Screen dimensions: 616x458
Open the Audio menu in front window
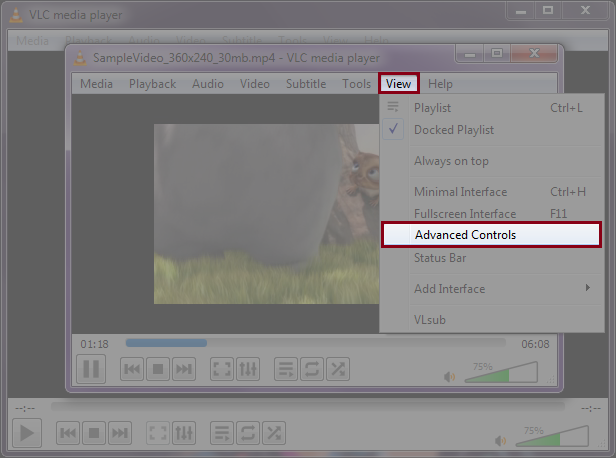208,84
